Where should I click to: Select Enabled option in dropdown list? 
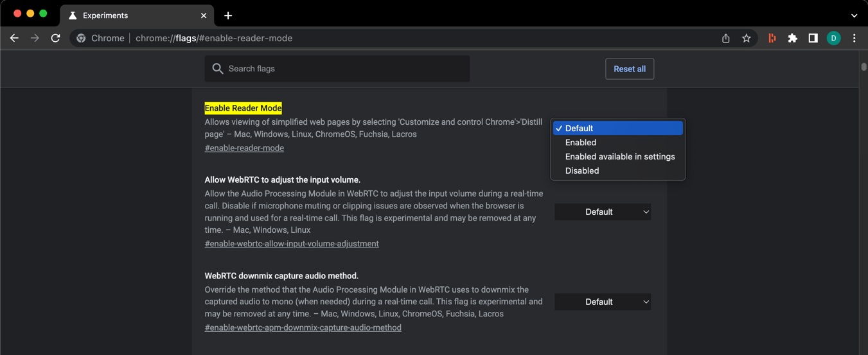click(x=581, y=142)
